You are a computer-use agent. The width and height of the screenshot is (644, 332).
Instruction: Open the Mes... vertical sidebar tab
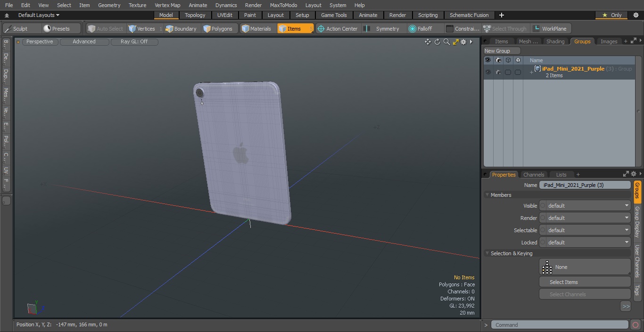tap(6, 96)
